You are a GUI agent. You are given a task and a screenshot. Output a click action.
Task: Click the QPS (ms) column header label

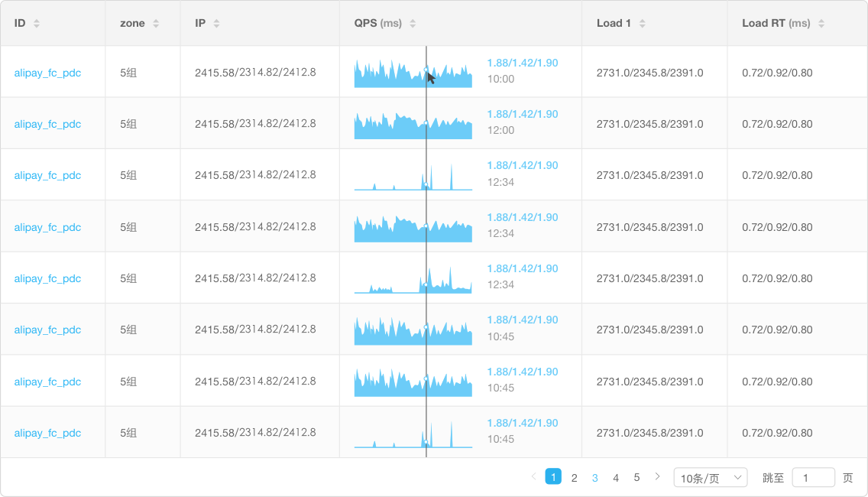[x=378, y=23]
